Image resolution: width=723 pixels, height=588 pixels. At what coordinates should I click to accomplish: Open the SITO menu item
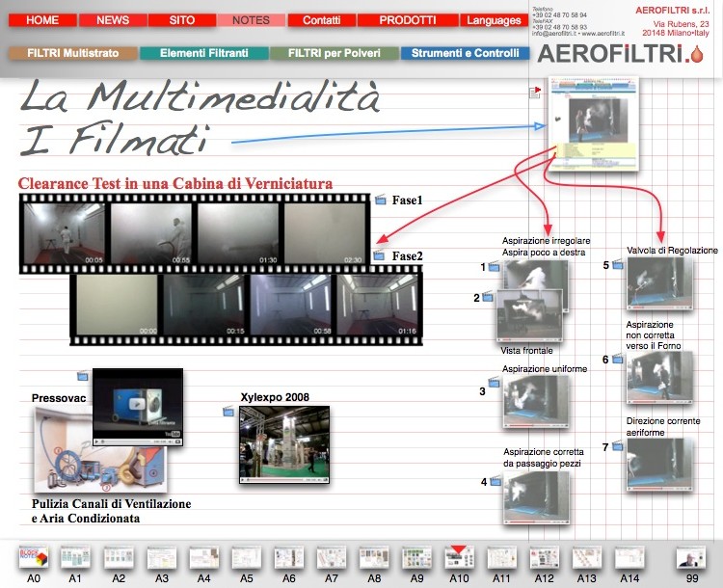tap(182, 20)
